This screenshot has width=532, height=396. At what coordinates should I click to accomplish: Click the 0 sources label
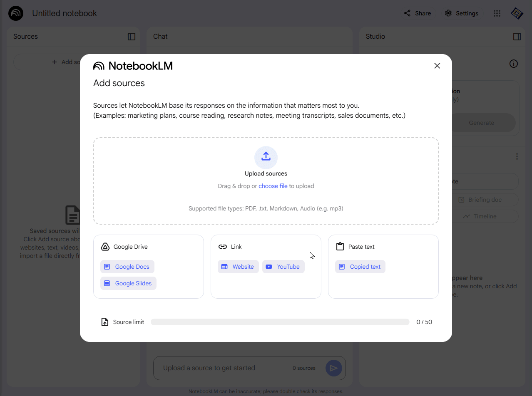[x=304, y=368]
